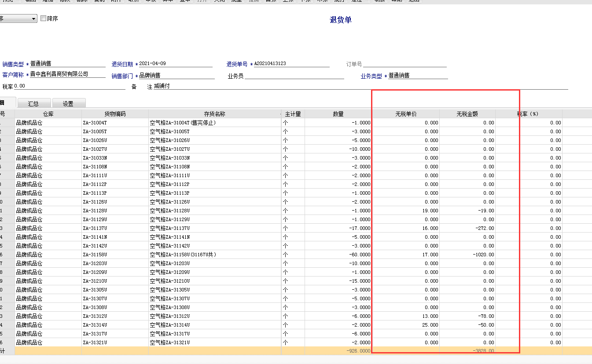592x364 pixels.
Task: Click the 数量 column header
Action: point(338,114)
